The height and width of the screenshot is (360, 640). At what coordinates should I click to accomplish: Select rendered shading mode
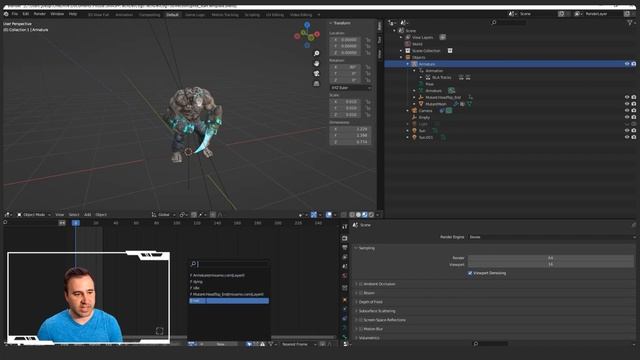tap(371, 215)
